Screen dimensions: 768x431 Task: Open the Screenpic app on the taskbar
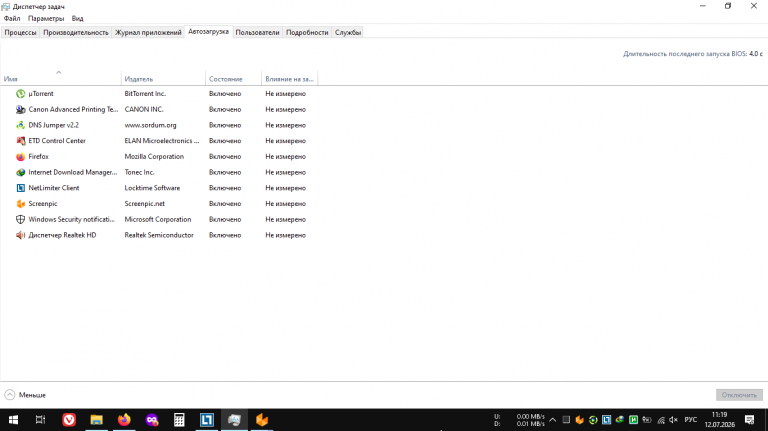pos(262,420)
